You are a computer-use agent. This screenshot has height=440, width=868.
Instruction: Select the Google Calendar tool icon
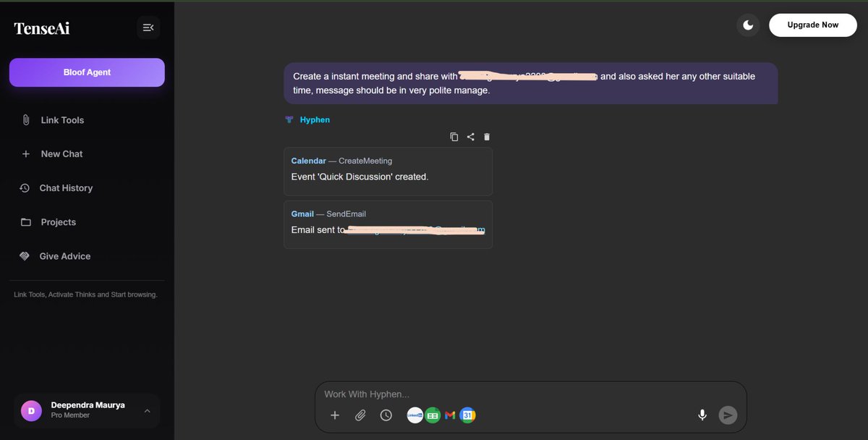(468, 415)
